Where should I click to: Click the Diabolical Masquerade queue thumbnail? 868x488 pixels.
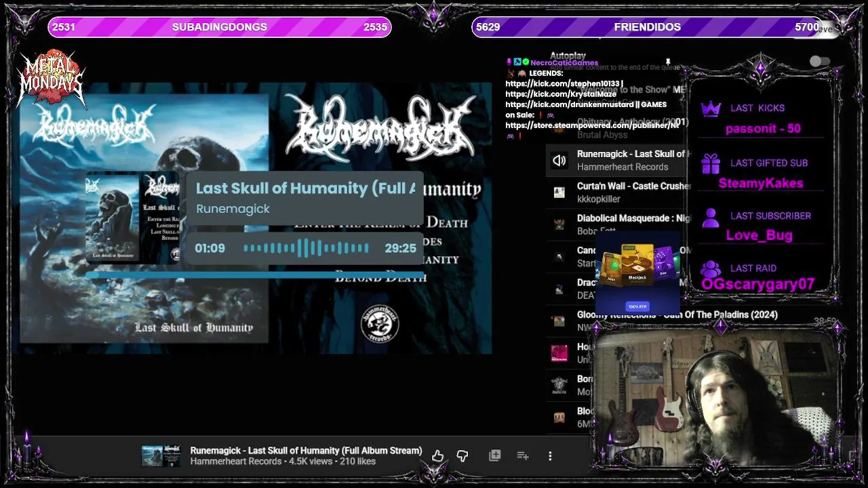click(x=559, y=224)
